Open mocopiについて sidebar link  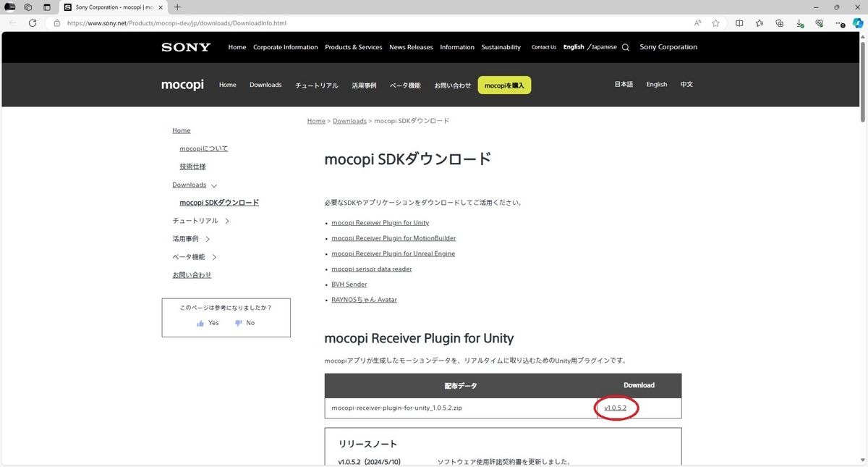[204, 148]
